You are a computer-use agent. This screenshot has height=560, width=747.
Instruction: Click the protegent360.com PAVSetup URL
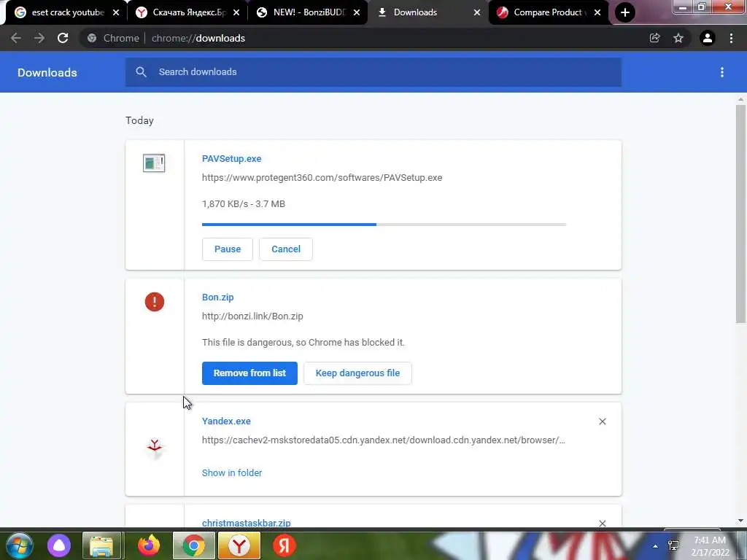(x=322, y=178)
